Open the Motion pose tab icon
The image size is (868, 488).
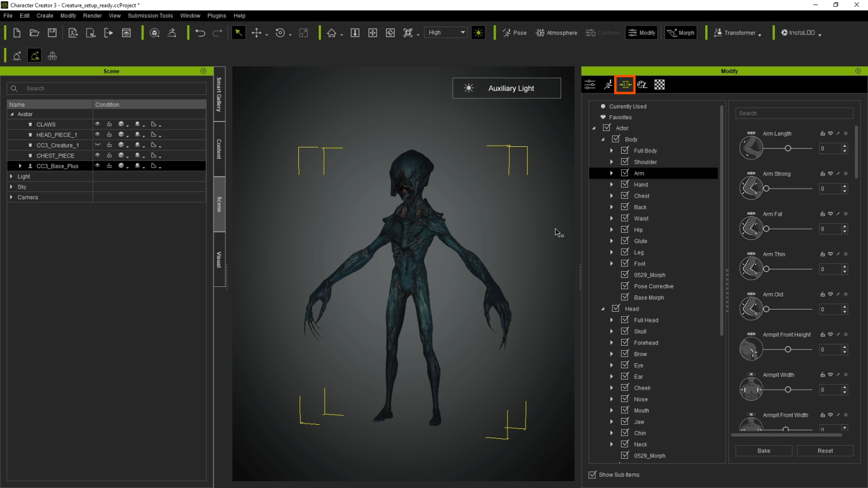pos(608,85)
